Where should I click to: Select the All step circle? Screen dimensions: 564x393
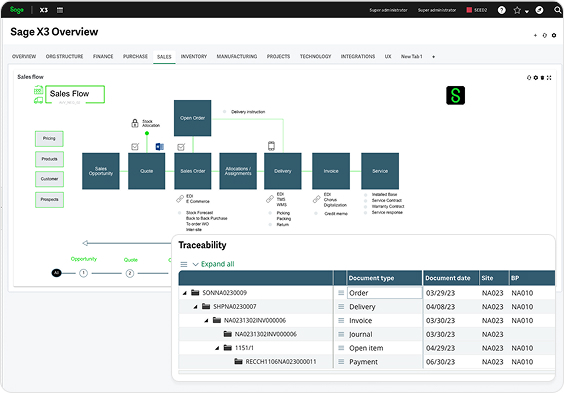(56, 273)
